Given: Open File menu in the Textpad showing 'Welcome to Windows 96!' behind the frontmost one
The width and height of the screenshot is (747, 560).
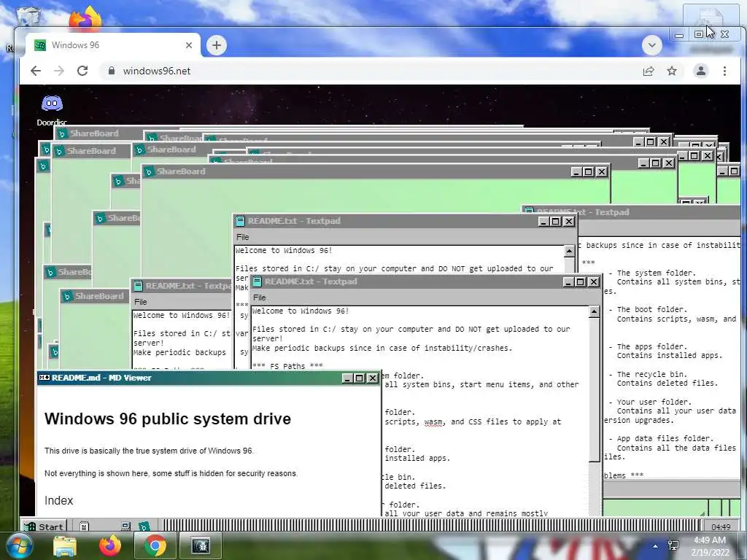Looking at the screenshot, I should click(x=242, y=237).
